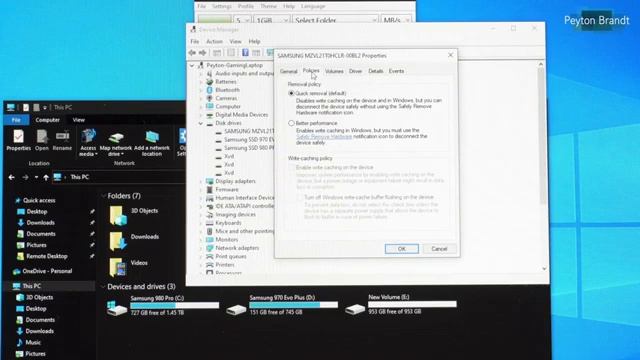Image resolution: width=640 pixels, height=360 pixels.
Task: Go back in File Explorer
Action: tap(11, 177)
